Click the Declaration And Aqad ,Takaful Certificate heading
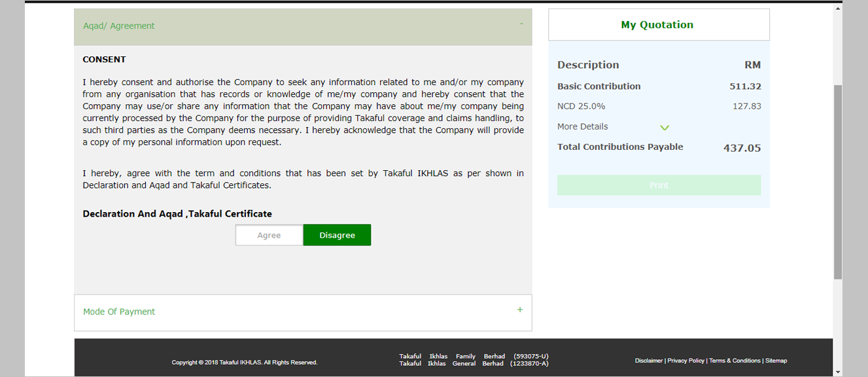Viewport: 868px width, 377px height. point(177,214)
